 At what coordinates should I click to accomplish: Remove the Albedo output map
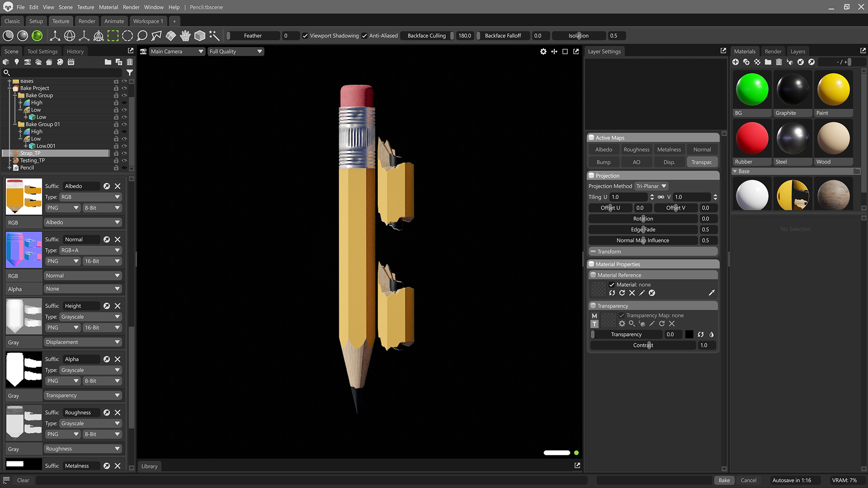[118, 186]
